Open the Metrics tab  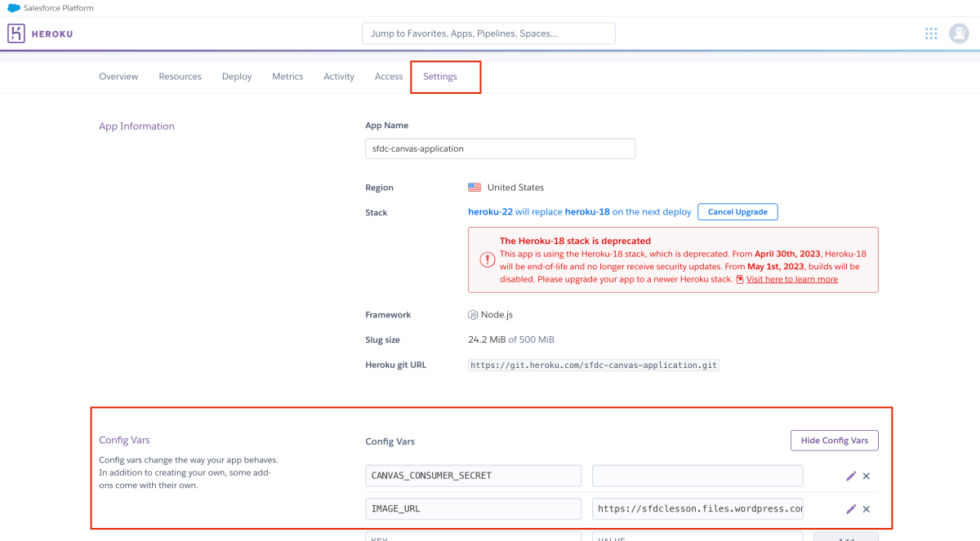click(287, 77)
